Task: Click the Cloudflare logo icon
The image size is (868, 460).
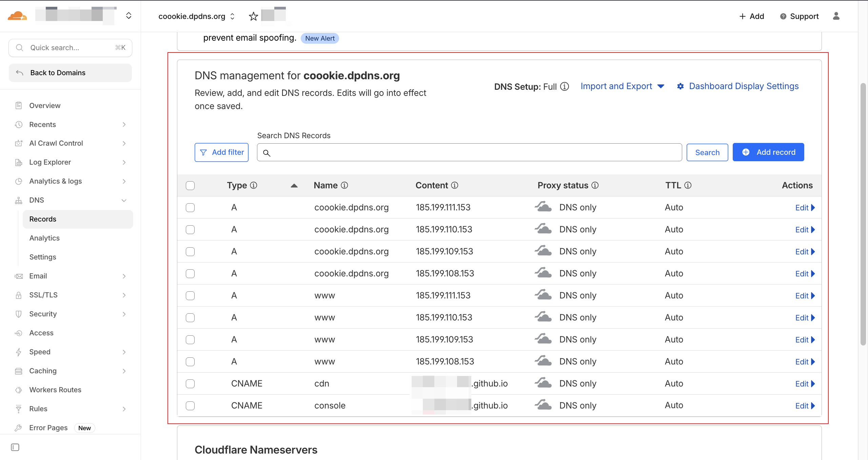Action: (x=17, y=16)
